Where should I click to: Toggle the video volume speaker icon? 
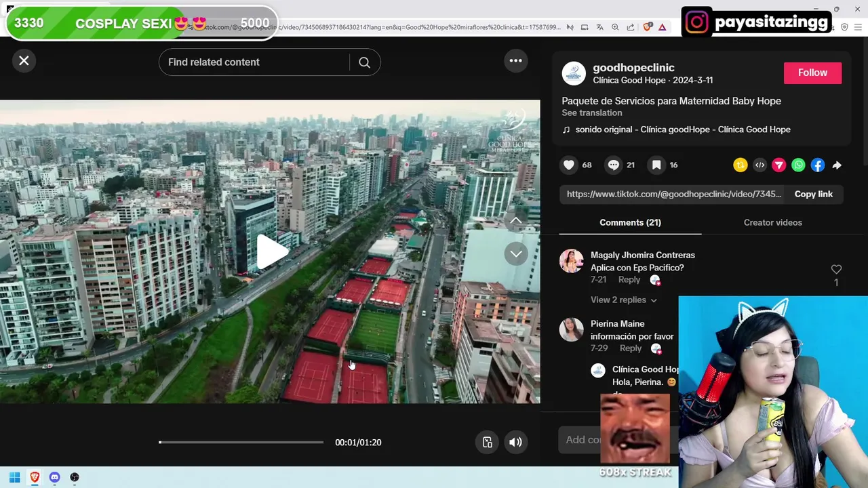[x=516, y=442]
